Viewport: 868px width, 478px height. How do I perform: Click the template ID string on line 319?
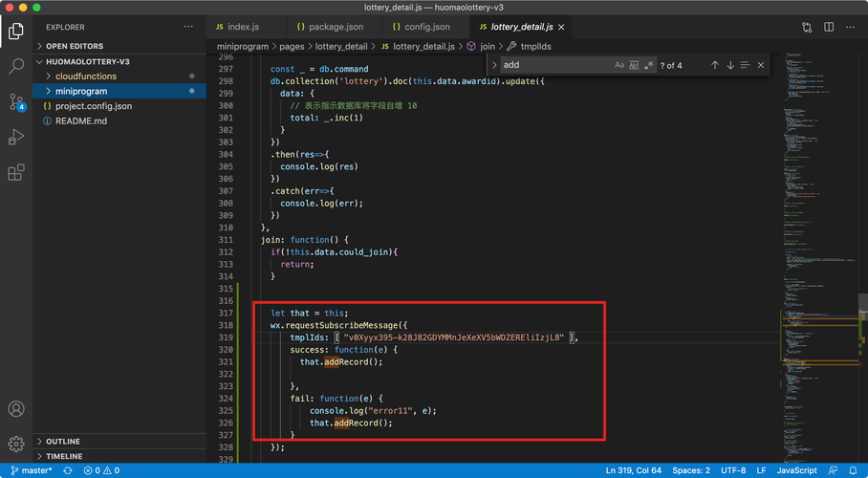453,337
